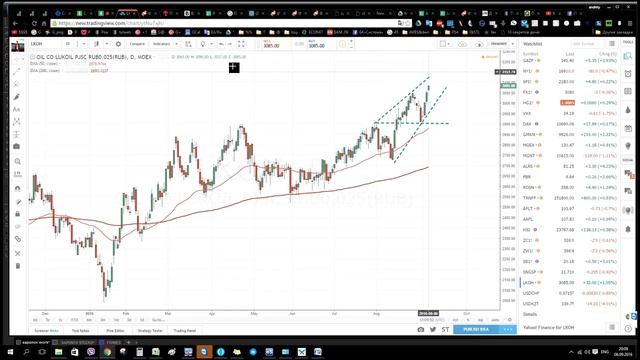Open the Watchlist menu list icon

point(612,44)
